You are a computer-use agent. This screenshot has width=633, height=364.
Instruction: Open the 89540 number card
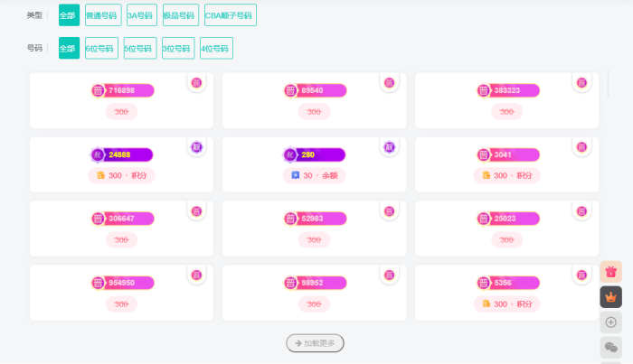tap(314, 100)
